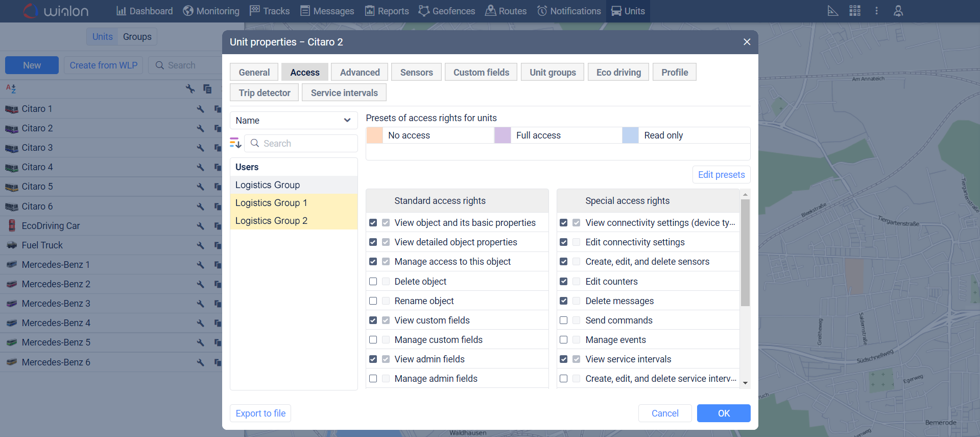Click the A-Z sort icon in units list
This screenshot has height=437, width=980.
tap(11, 88)
